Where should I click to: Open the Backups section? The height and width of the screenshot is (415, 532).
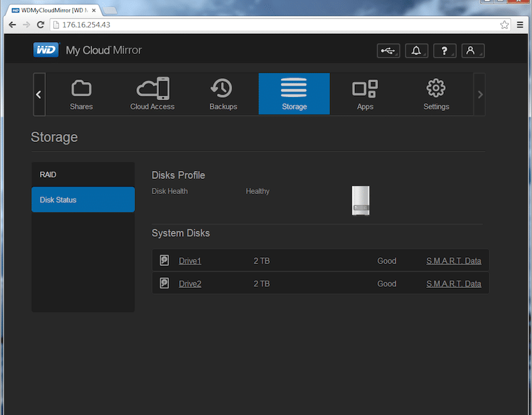[x=223, y=94]
